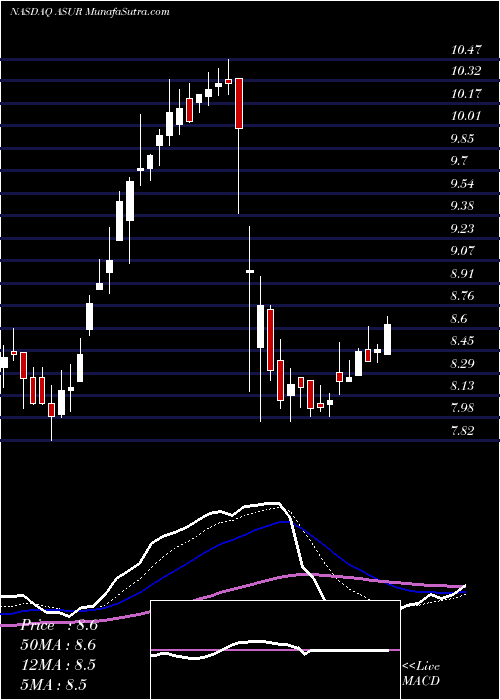Click the last white candlestick on the right
This screenshot has width=500, height=700.
388,339
